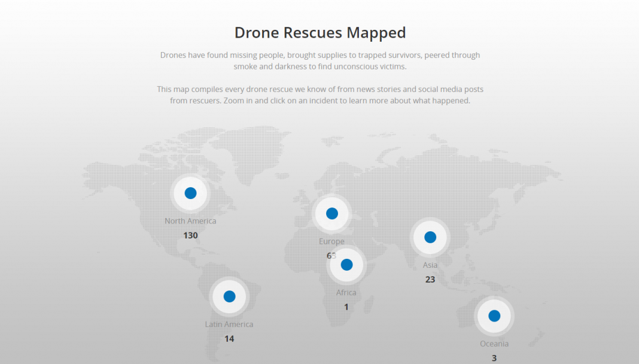
Task: Click the North America cluster marker
Action: click(x=190, y=192)
